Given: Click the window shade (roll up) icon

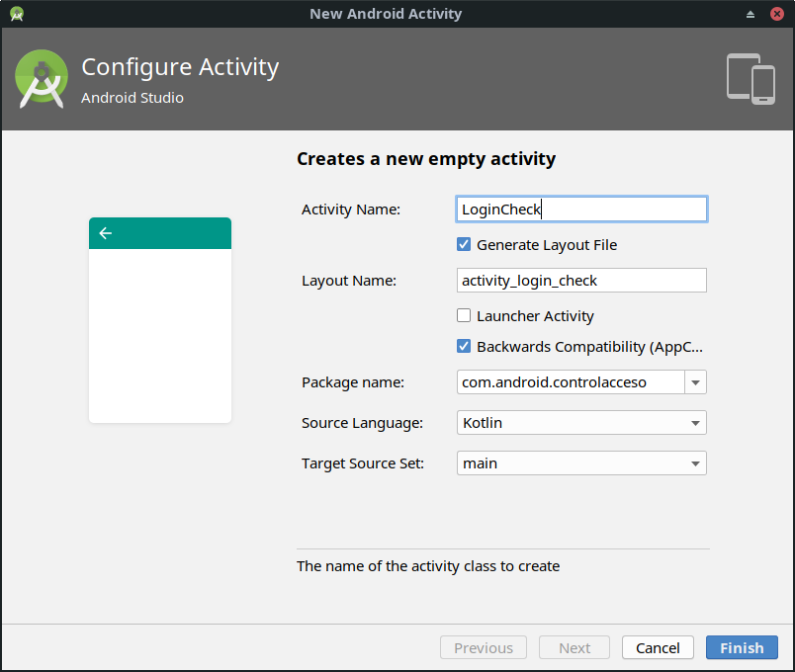Looking at the screenshot, I should 751,14.
